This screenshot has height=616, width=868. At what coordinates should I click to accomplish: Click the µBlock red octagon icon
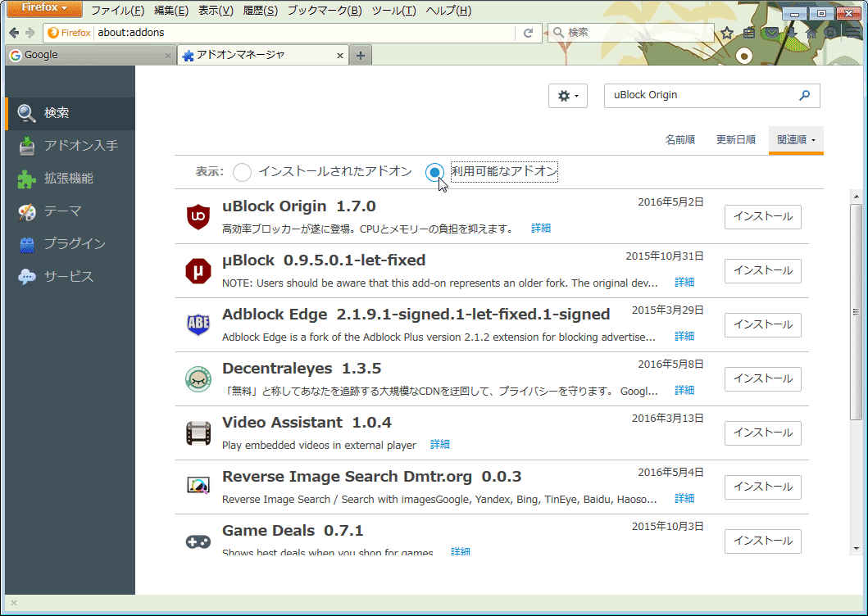coord(198,270)
